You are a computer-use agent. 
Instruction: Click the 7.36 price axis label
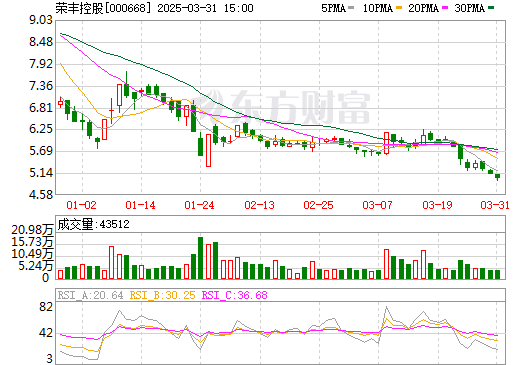[41, 86]
